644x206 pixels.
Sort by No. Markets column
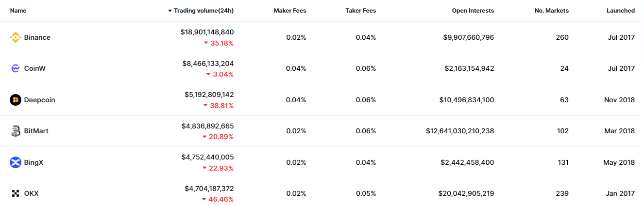[x=551, y=11]
